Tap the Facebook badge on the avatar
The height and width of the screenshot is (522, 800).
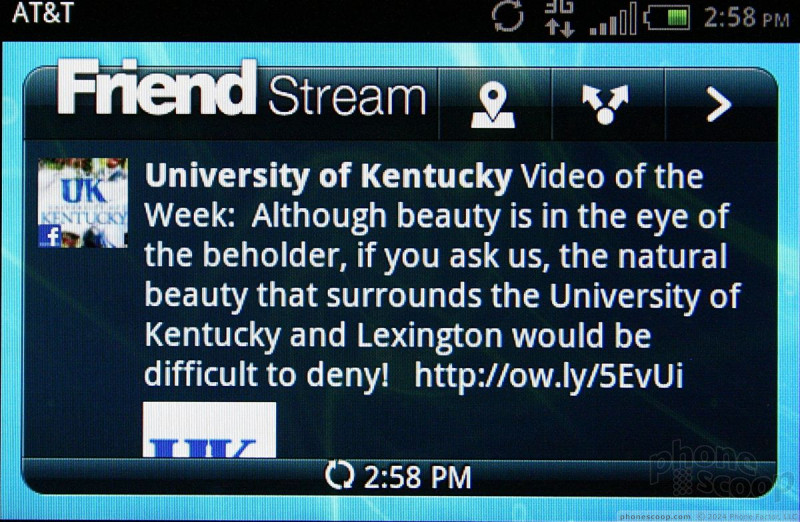(50, 236)
